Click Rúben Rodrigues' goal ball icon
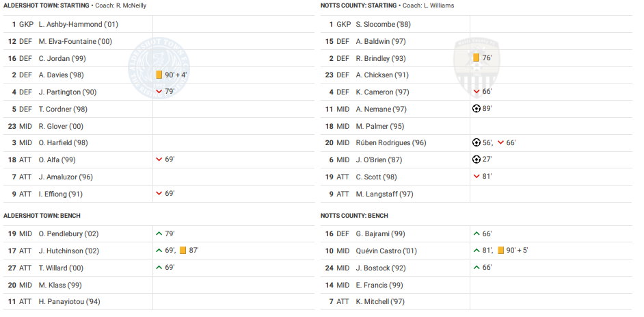Screen dimensions: 644x317 coord(477,142)
